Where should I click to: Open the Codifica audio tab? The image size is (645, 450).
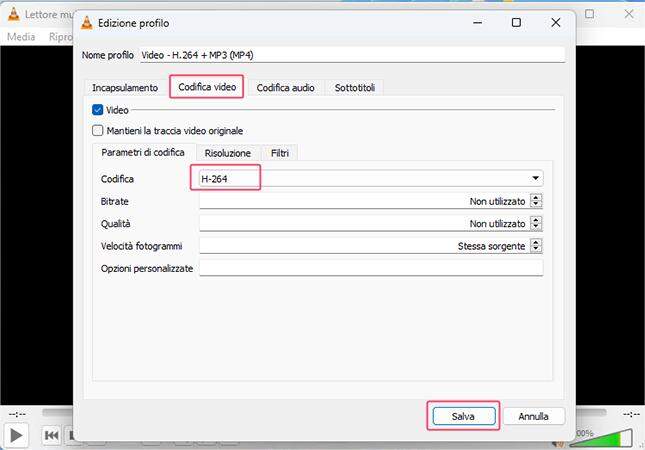tap(285, 88)
